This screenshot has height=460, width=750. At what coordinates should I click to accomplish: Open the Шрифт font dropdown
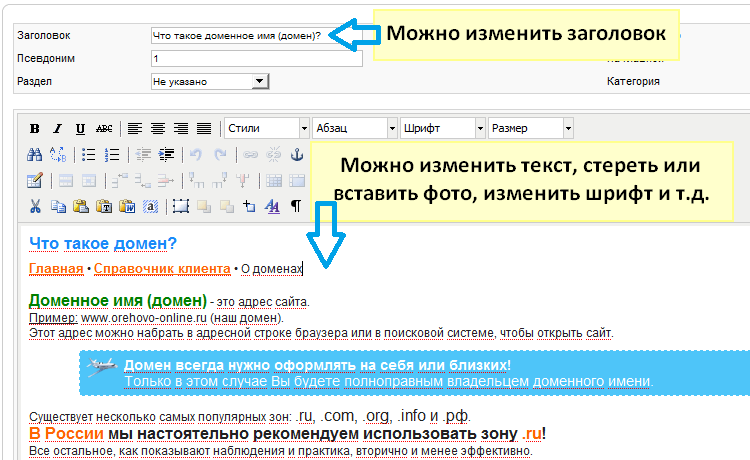[x=443, y=128]
